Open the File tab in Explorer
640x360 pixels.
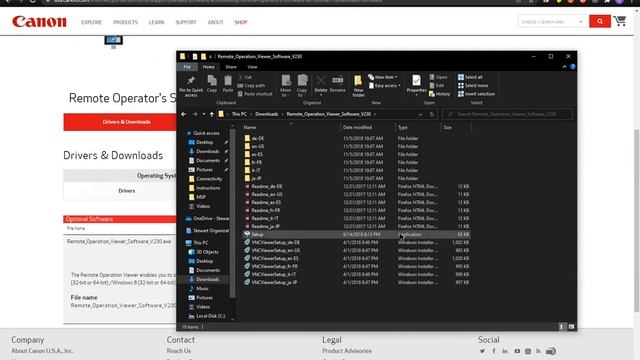click(187, 67)
